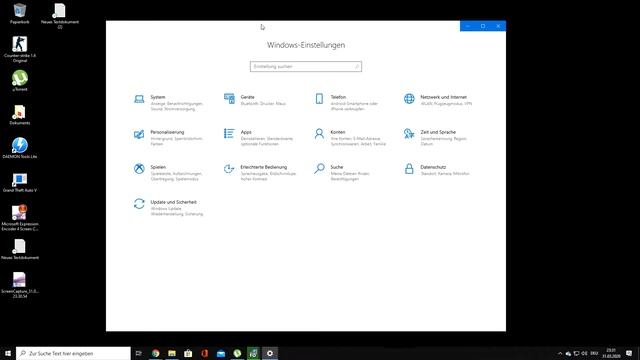Select the Papierkorb desktop icon
Screen dimensions: 640x360
coord(20,13)
